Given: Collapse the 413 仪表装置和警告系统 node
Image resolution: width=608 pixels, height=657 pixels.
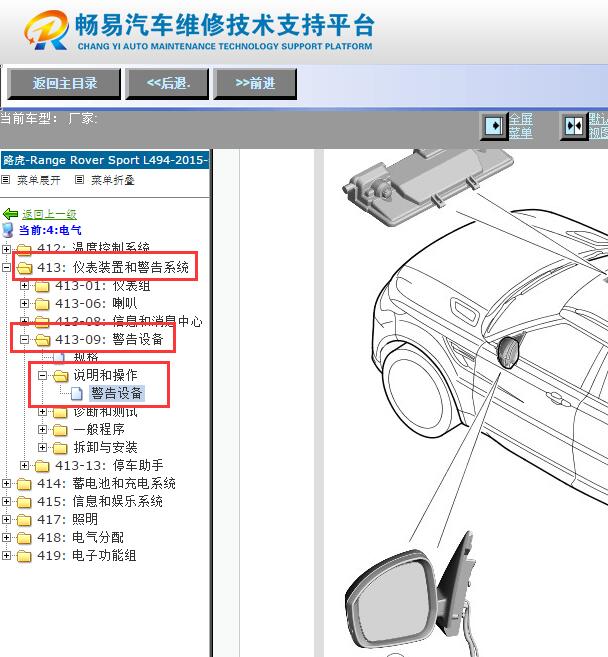Looking at the screenshot, I should 6,267.
